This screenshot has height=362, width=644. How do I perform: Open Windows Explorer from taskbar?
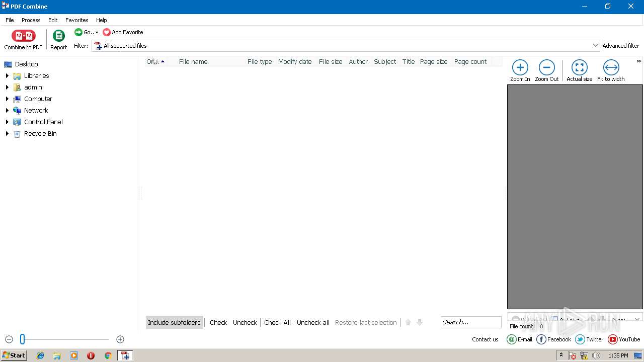coord(57,355)
